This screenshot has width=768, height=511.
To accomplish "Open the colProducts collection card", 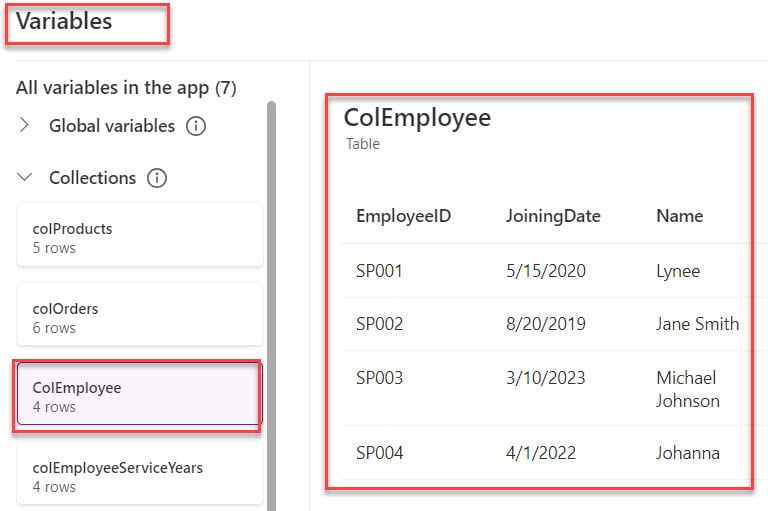I will coord(140,236).
